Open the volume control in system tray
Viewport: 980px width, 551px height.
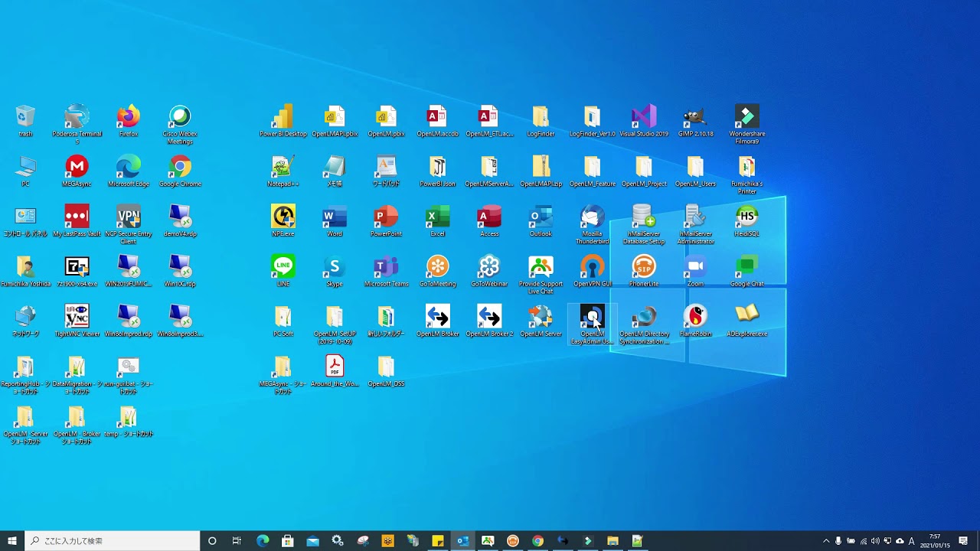(875, 541)
